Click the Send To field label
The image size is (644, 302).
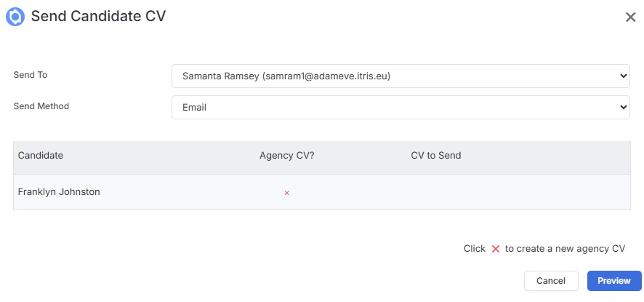pyautogui.click(x=31, y=75)
